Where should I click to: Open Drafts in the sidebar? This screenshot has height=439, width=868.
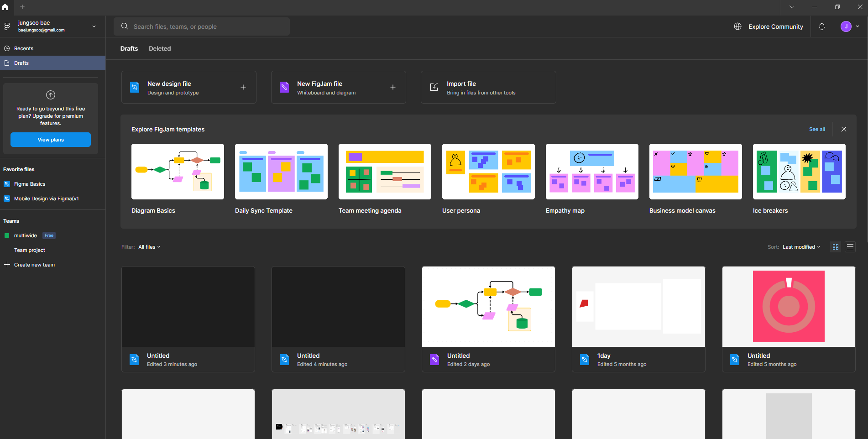52,63
